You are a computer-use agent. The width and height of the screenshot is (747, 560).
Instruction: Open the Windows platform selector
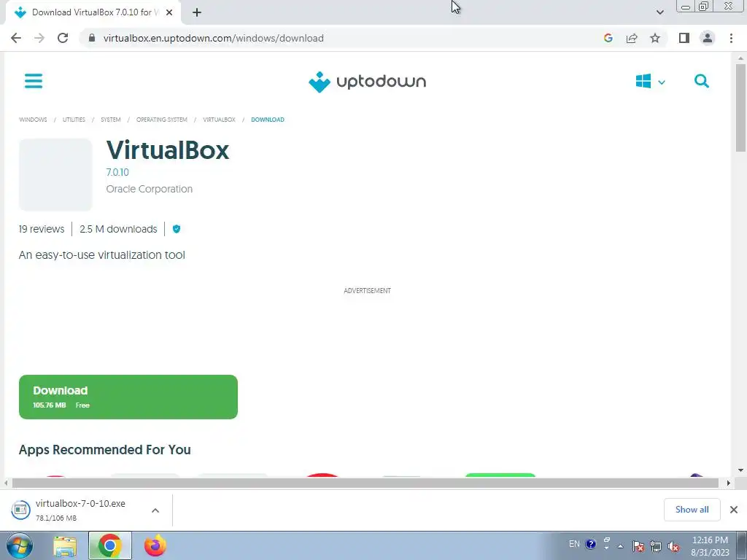(x=650, y=82)
